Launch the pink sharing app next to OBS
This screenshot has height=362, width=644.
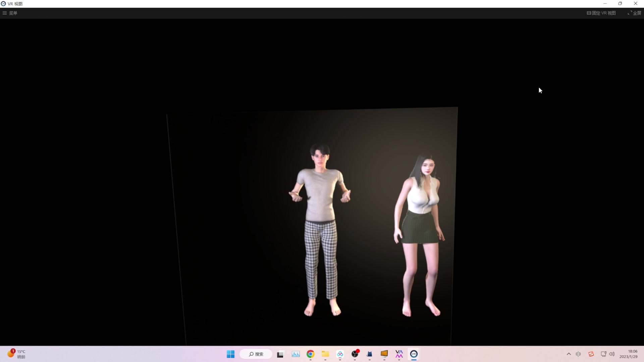(340, 354)
